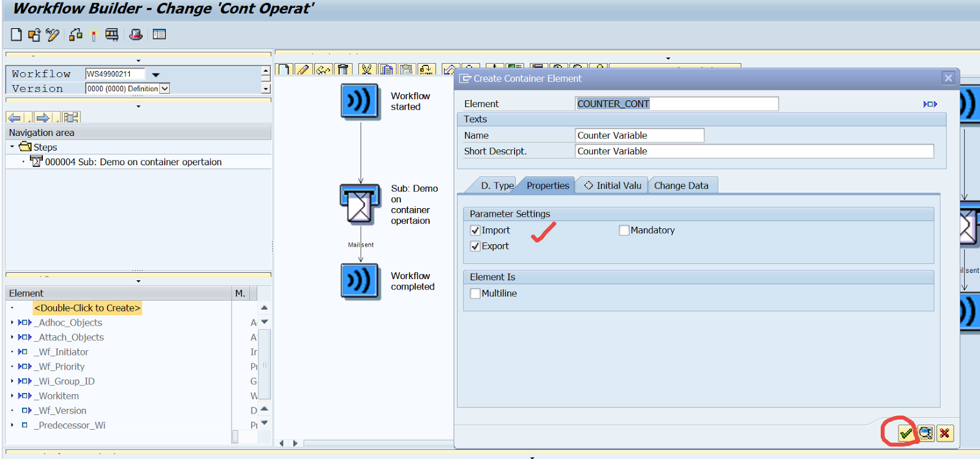Expand the _Attach_Objects element
Image resolution: width=980 pixels, height=459 pixels.
[x=12, y=337]
